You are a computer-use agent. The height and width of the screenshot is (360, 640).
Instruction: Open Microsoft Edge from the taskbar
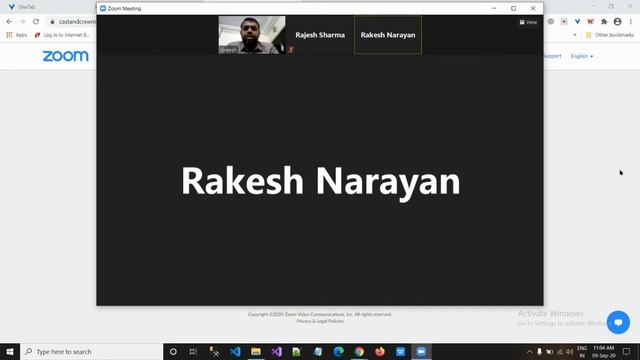tap(338, 351)
